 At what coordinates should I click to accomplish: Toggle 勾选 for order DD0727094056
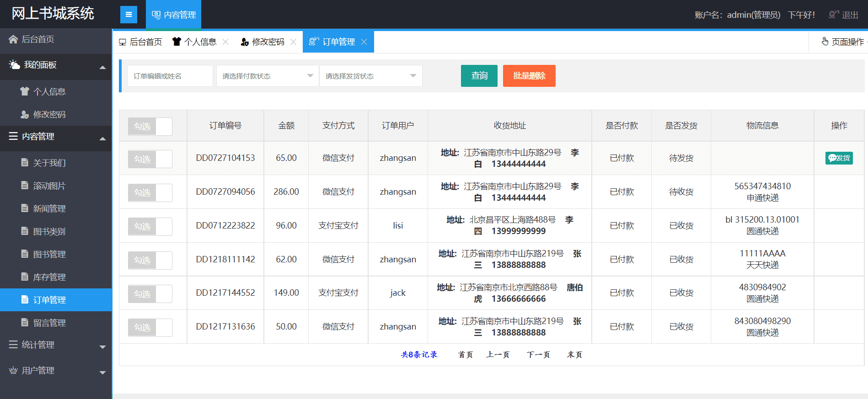click(x=150, y=193)
